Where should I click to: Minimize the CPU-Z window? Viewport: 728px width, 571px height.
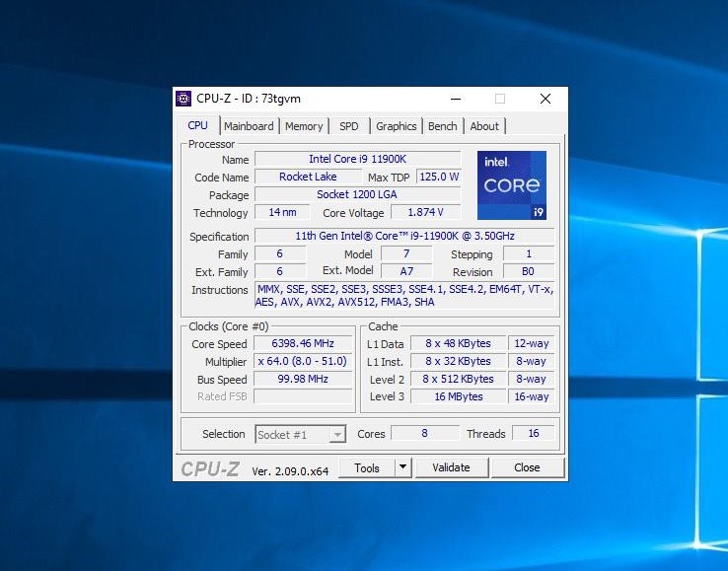pyautogui.click(x=456, y=99)
